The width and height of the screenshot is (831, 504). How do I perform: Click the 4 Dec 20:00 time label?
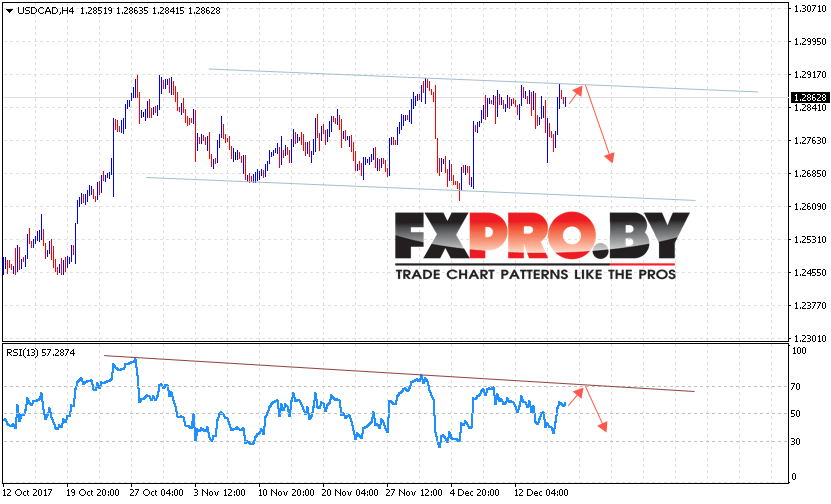(x=475, y=493)
